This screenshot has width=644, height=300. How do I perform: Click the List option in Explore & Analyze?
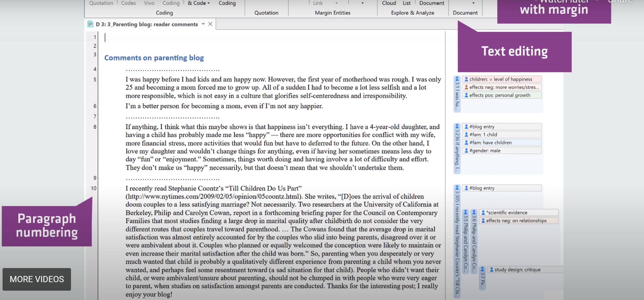point(406,3)
